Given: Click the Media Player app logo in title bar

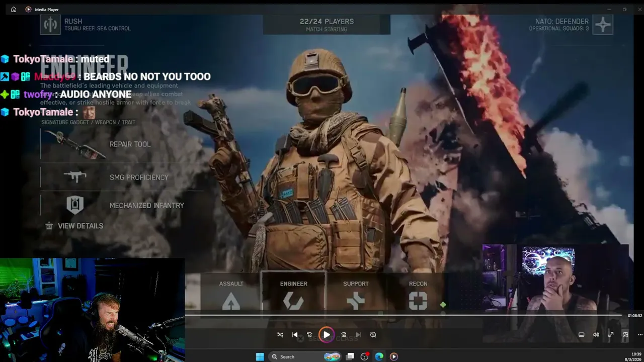Looking at the screenshot, I should click(28, 9).
